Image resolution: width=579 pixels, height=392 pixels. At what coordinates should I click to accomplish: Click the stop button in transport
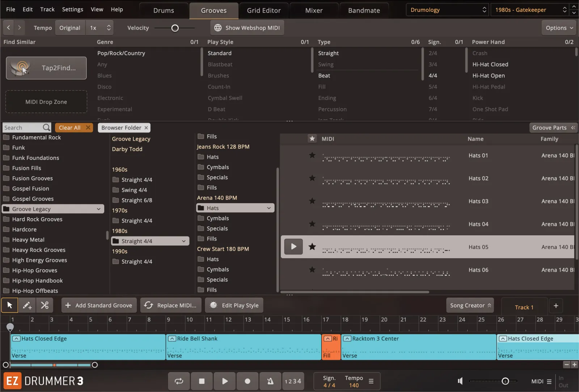click(x=202, y=381)
